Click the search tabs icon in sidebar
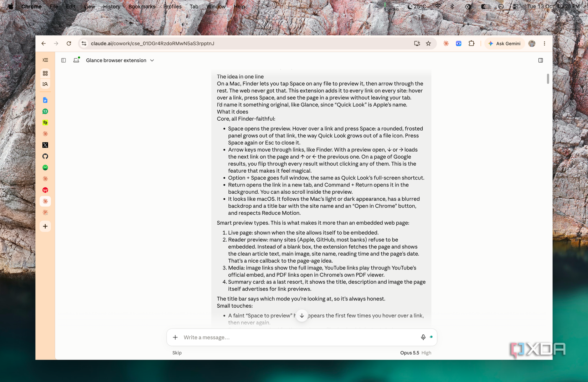 point(45,84)
